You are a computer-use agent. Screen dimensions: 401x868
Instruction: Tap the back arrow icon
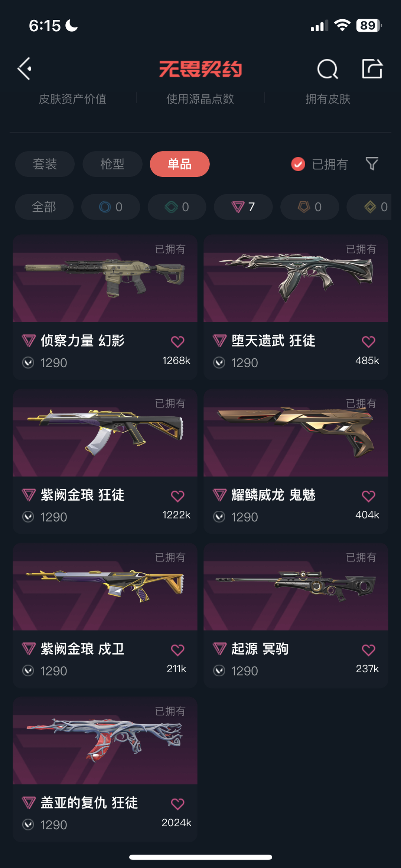click(25, 69)
